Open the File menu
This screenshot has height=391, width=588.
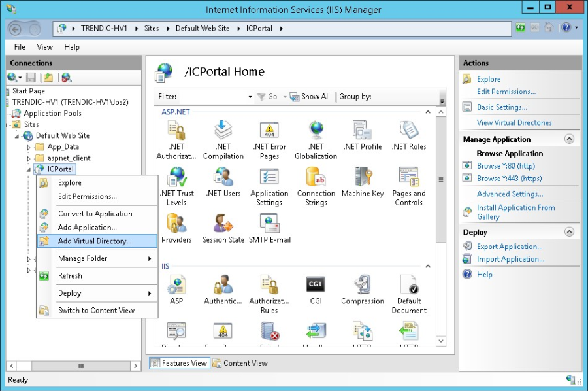pyautogui.click(x=20, y=47)
